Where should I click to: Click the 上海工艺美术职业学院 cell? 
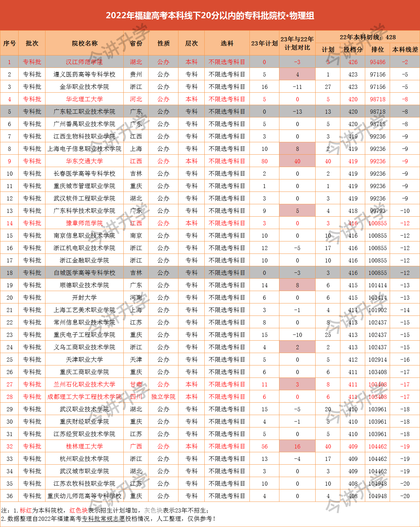pos(84,310)
